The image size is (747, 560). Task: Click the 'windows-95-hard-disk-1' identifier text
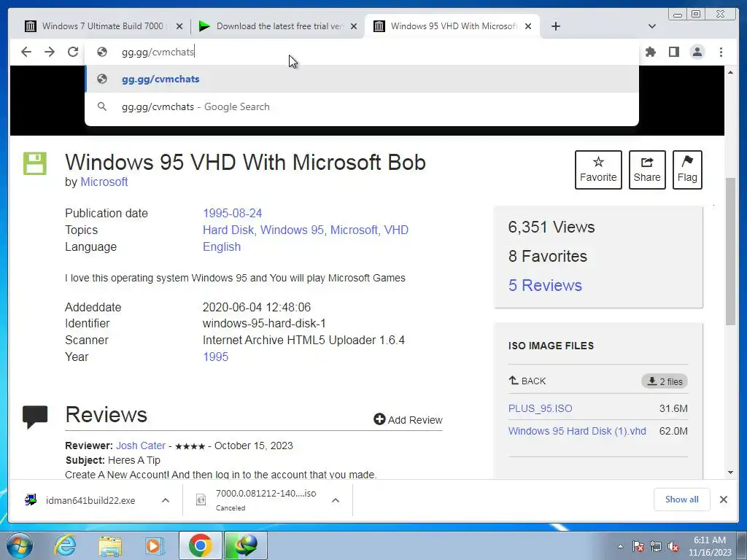point(264,323)
